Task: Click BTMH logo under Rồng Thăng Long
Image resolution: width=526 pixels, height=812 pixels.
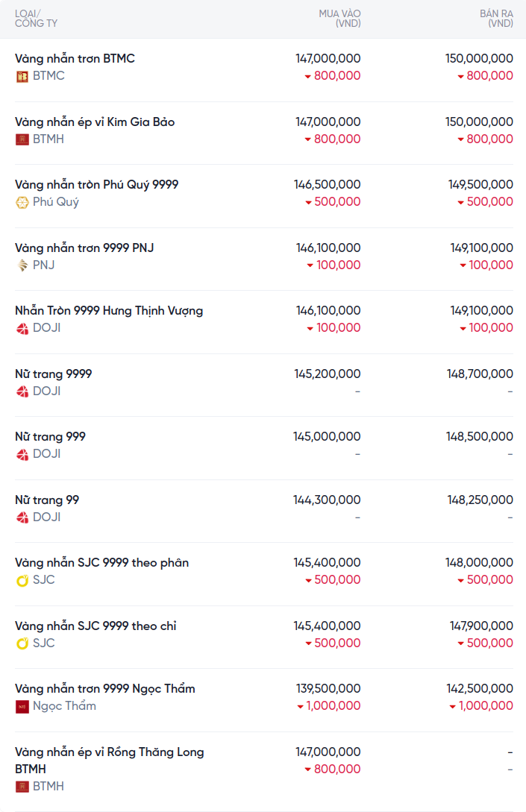Action: point(22,787)
